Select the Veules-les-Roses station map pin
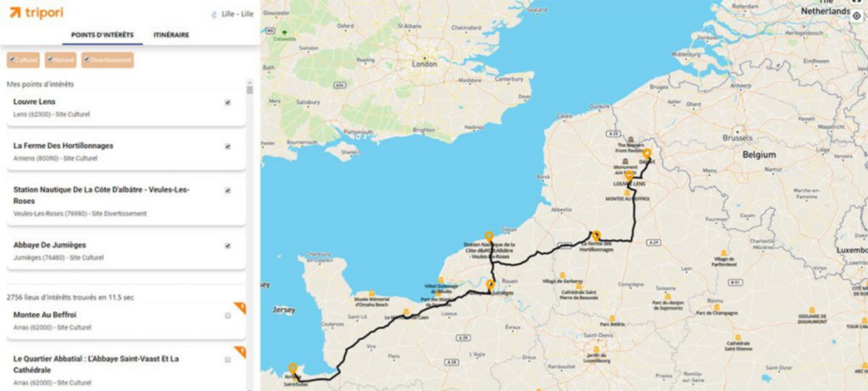The width and height of the screenshot is (868, 391). (488, 237)
